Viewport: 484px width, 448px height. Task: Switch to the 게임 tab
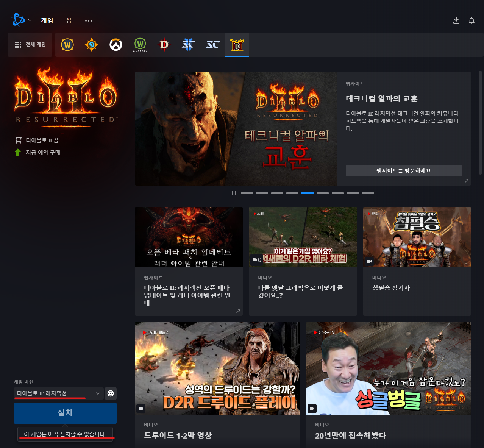[x=47, y=20]
